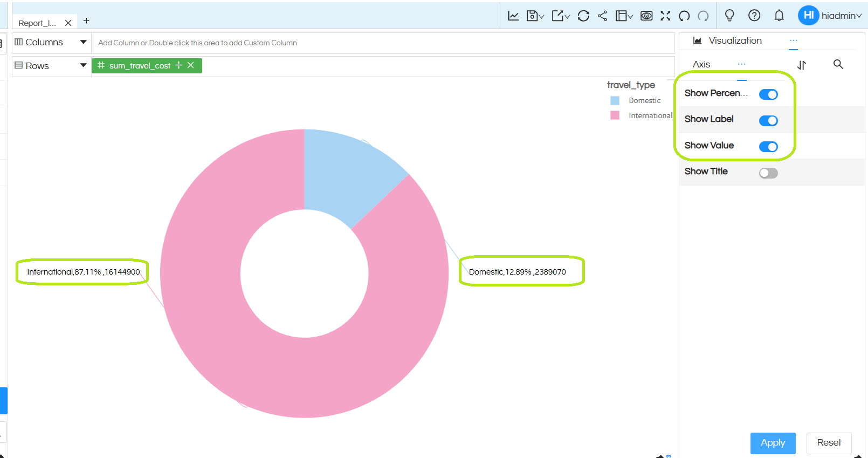Toggle Show Value switch
This screenshot has height=458, width=868.
[768, 146]
